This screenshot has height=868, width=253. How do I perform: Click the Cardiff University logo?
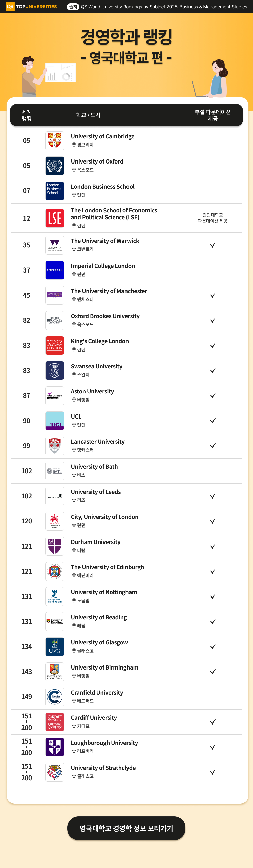click(54, 722)
